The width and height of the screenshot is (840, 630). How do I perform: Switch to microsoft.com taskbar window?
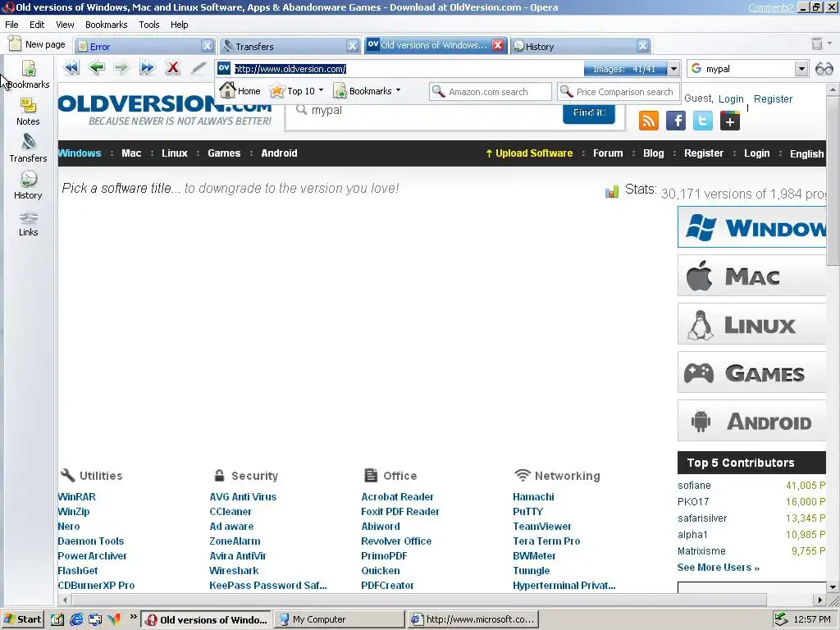472,619
